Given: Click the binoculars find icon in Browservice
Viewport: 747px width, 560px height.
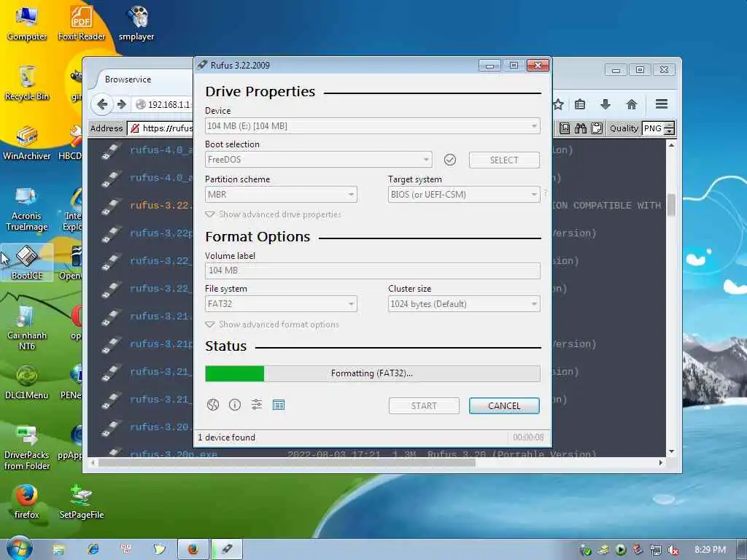Looking at the screenshot, I should click(x=580, y=128).
